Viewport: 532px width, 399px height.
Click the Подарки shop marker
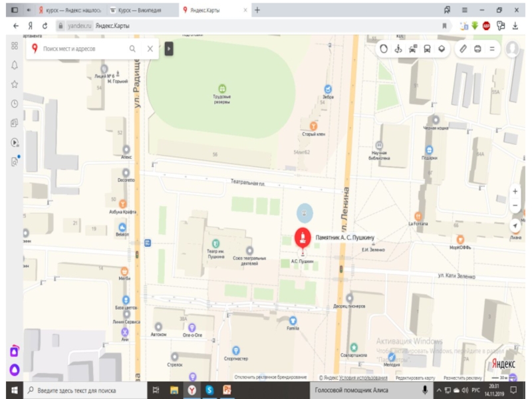[429, 150]
